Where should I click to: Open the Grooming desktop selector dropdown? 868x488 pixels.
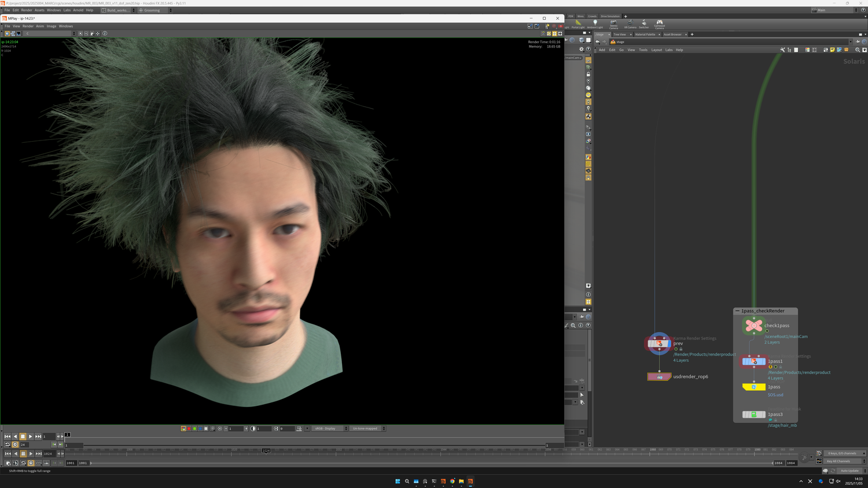click(x=155, y=10)
